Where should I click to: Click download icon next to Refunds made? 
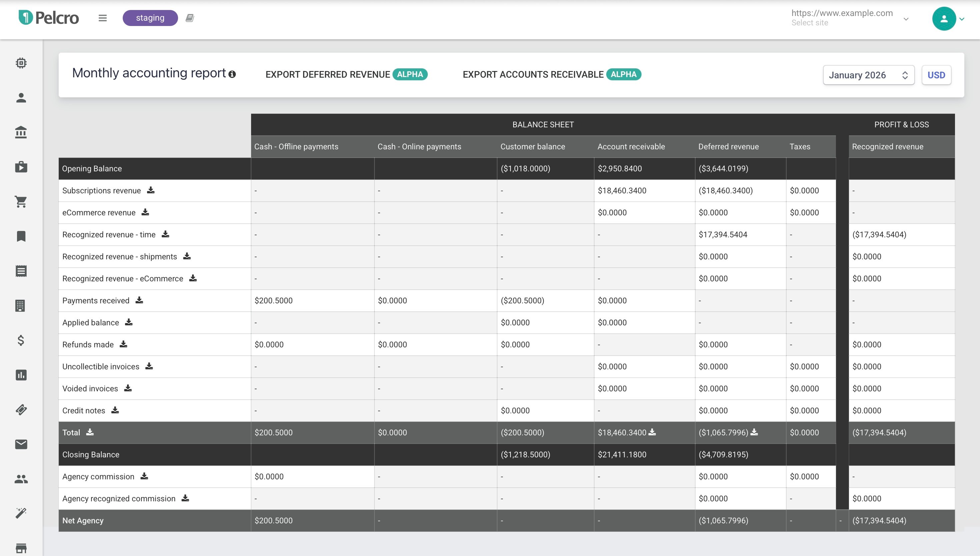(123, 344)
